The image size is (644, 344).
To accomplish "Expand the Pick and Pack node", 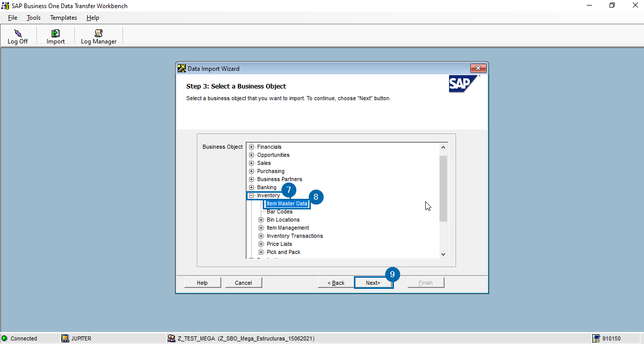I will pyautogui.click(x=261, y=252).
